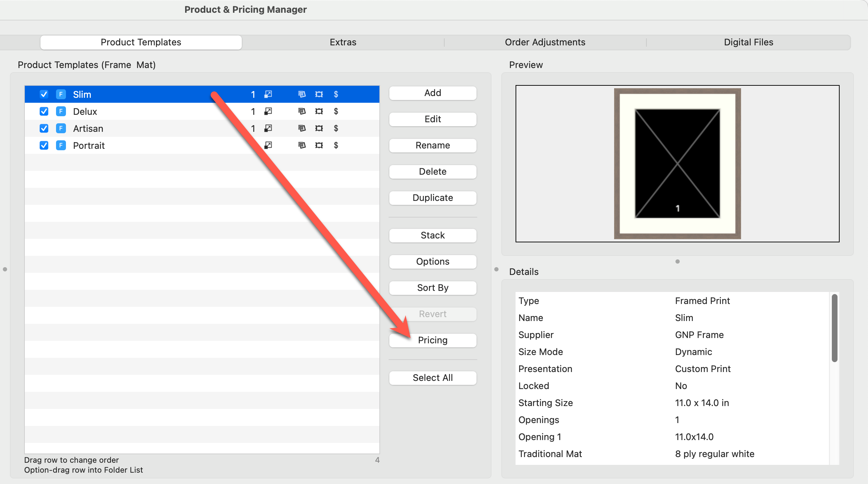Click the dollar price icon in Portrait row
This screenshot has width=868, height=484.
[x=336, y=145]
